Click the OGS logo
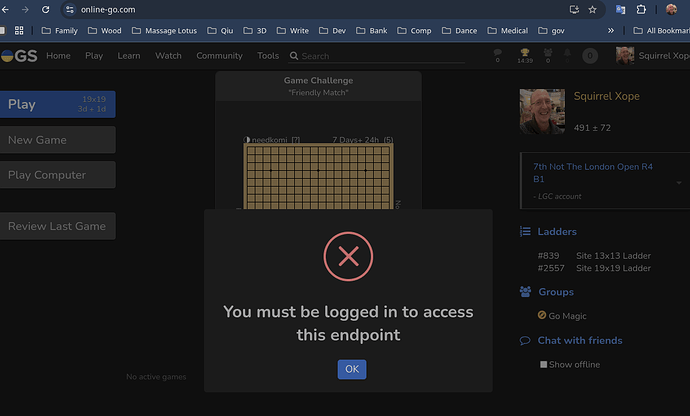Screen dimensions: 690x416 [x=19, y=56]
